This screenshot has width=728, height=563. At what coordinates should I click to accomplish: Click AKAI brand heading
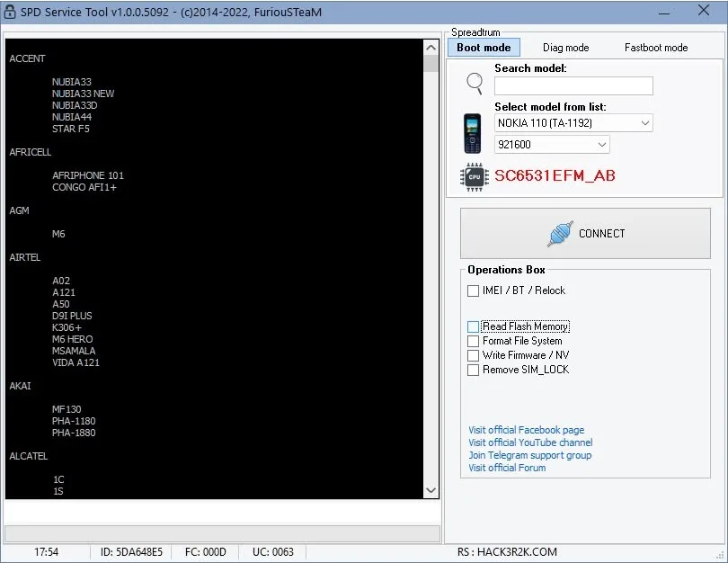click(x=20, y=386)
